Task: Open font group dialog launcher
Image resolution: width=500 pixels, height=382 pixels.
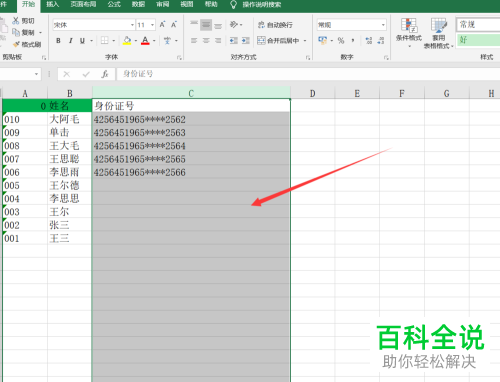Action: point(179,58)
